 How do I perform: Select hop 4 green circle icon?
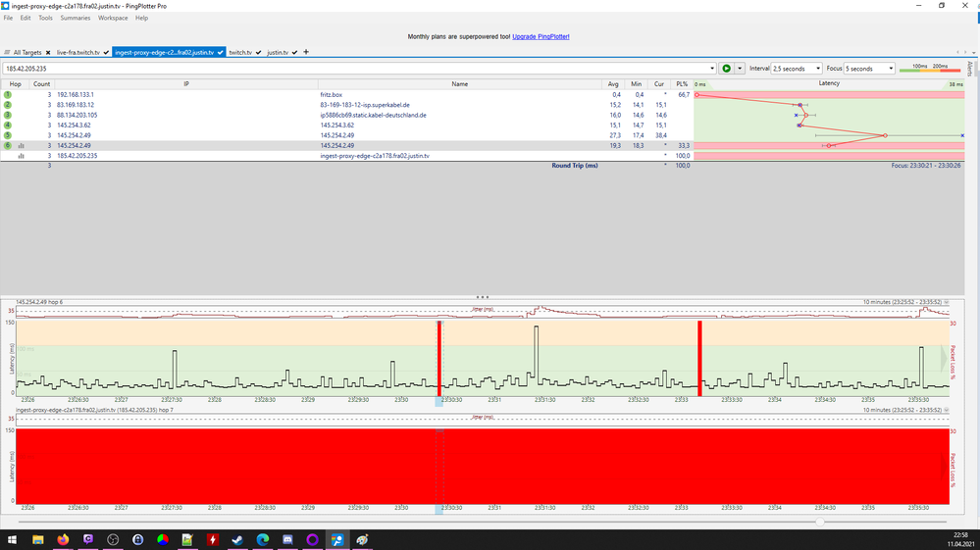pos(8,125)
